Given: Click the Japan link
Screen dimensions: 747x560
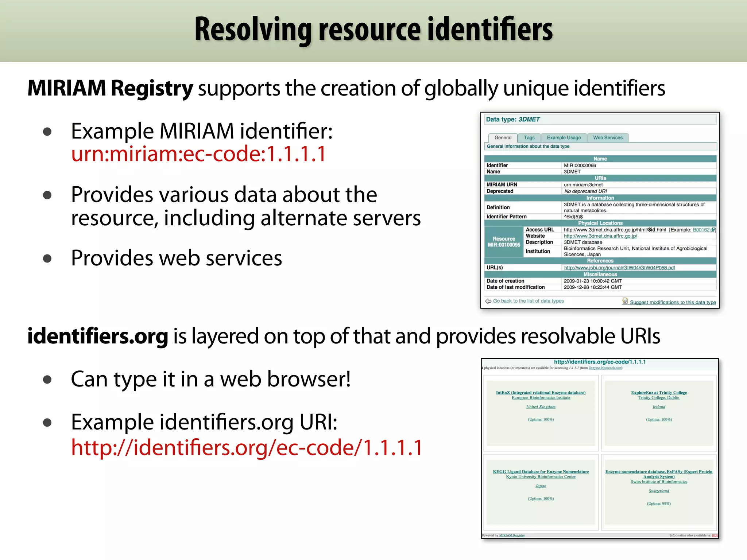Looking at the screenshot, I should (x=541, y=486).
